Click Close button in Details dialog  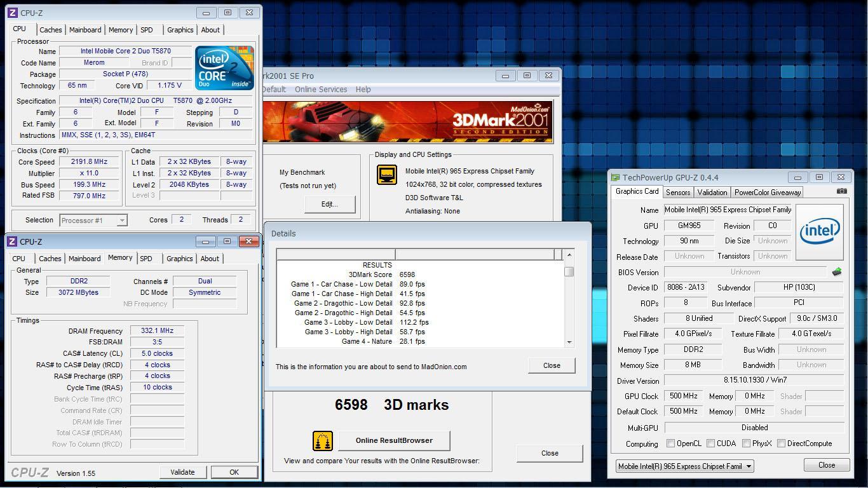pos(552,365)
